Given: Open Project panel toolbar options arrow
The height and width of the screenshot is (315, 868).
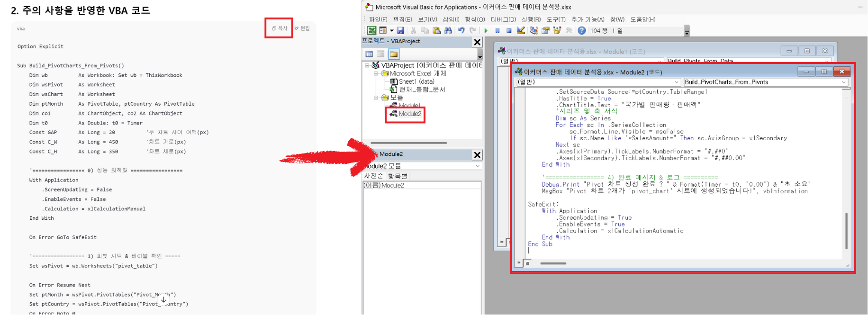Looking at the screenshot, I should pos(480,55).
